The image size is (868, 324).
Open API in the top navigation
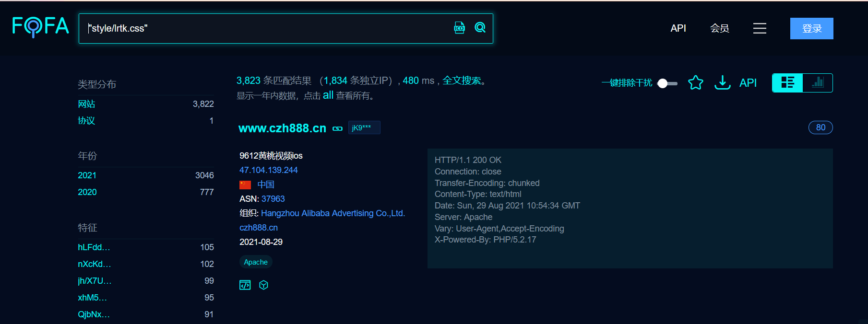678,28
